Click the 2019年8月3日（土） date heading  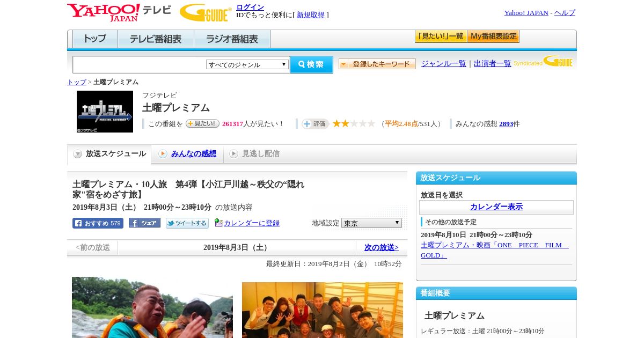click(x=237, y=247)
